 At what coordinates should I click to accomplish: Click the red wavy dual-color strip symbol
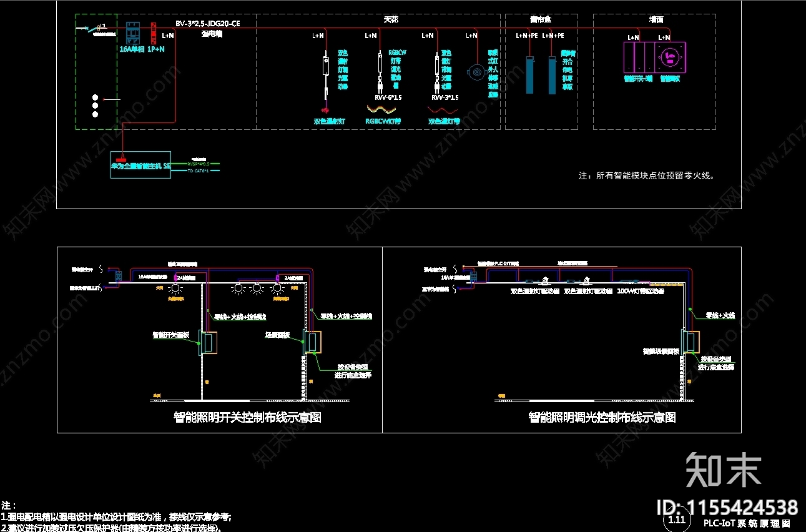[443, 109]
